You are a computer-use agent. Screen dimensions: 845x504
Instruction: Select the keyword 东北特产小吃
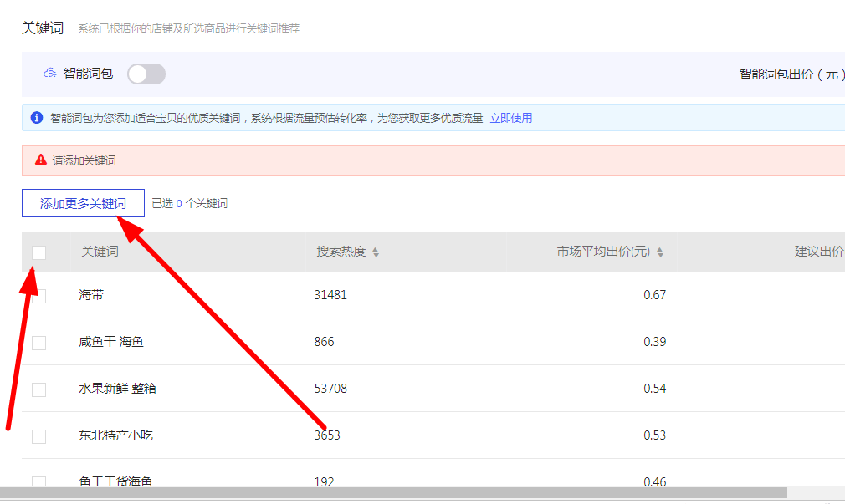point(115,435)
